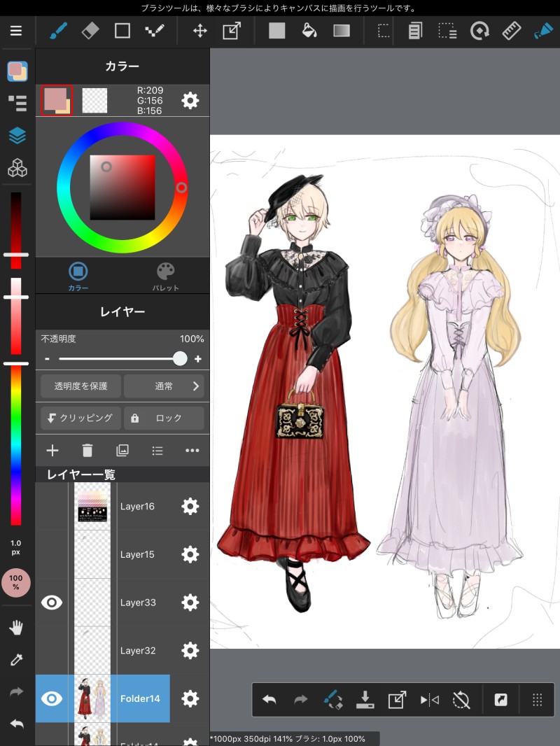Viewport: 560px width, 746px height.
Task: Toggle ロック layer lock
Action: click(164, 418)
